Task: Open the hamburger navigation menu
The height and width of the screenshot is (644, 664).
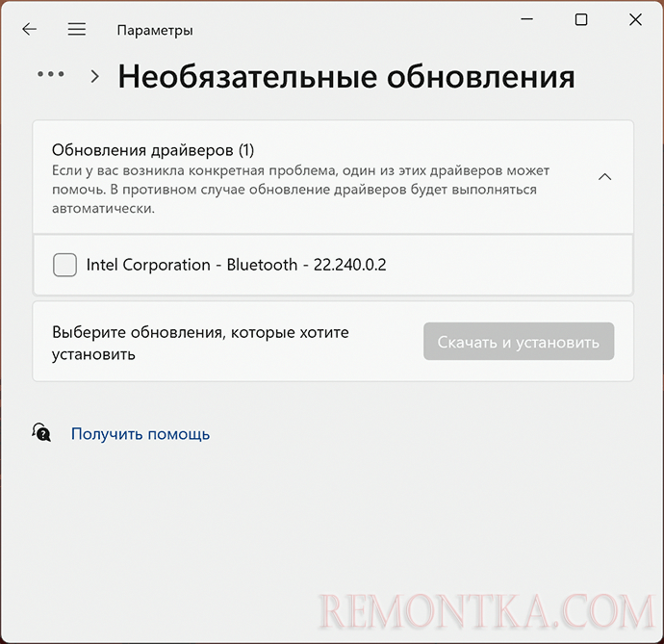Action: (x=77, y=29)
